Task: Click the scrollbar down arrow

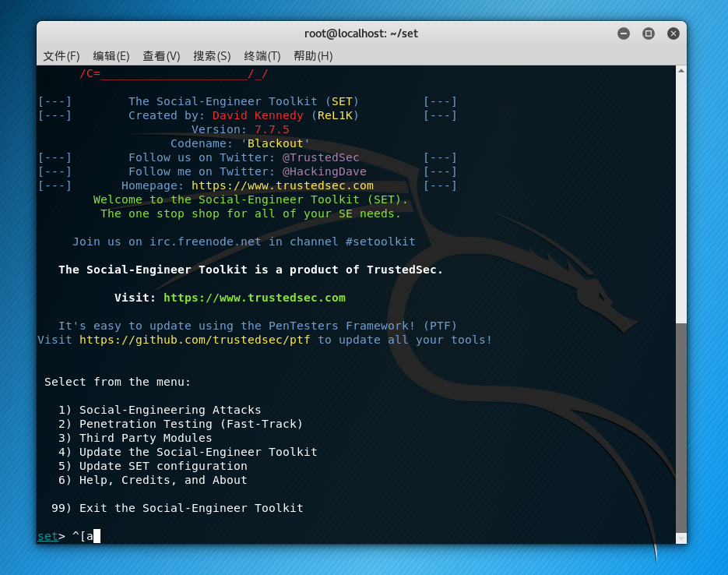Action: 681,538
